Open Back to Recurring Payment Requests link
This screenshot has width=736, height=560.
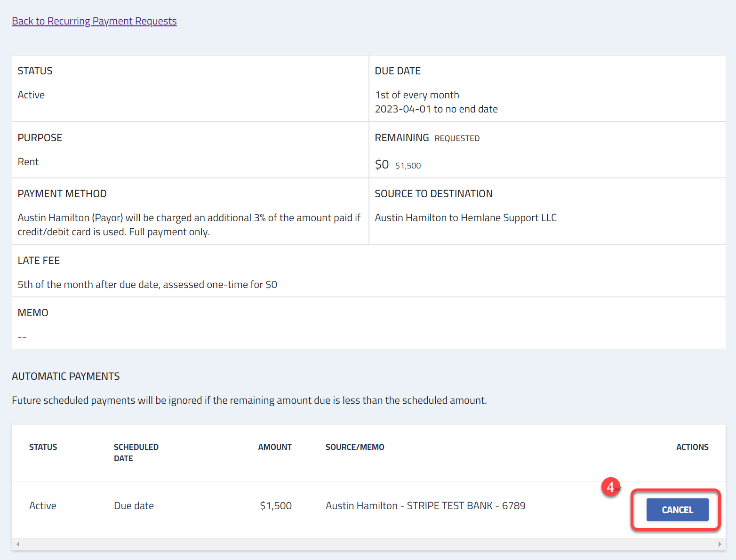pyautogui.click(x=94, y=21)
